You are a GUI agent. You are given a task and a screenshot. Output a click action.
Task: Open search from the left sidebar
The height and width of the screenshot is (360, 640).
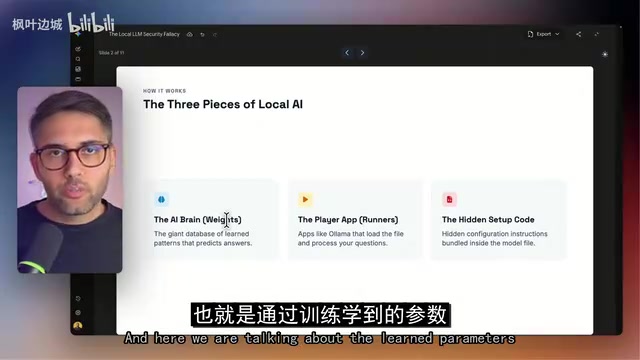(78, 59)
